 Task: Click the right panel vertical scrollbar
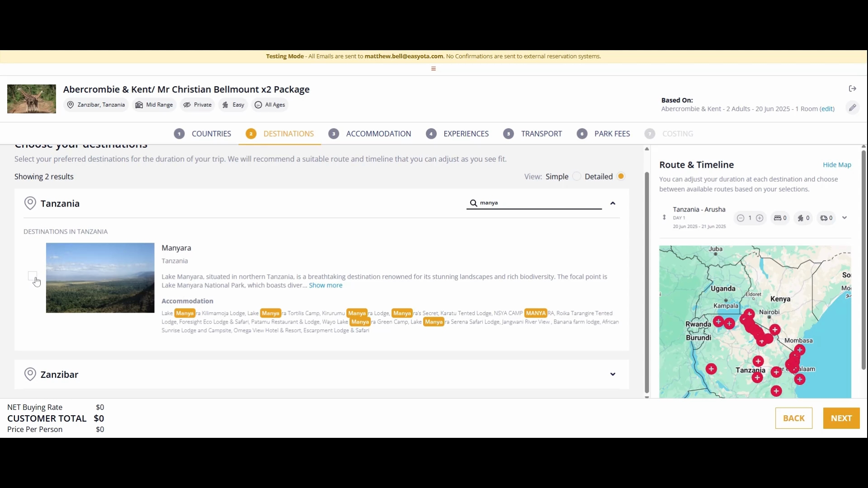click(863, 260)
